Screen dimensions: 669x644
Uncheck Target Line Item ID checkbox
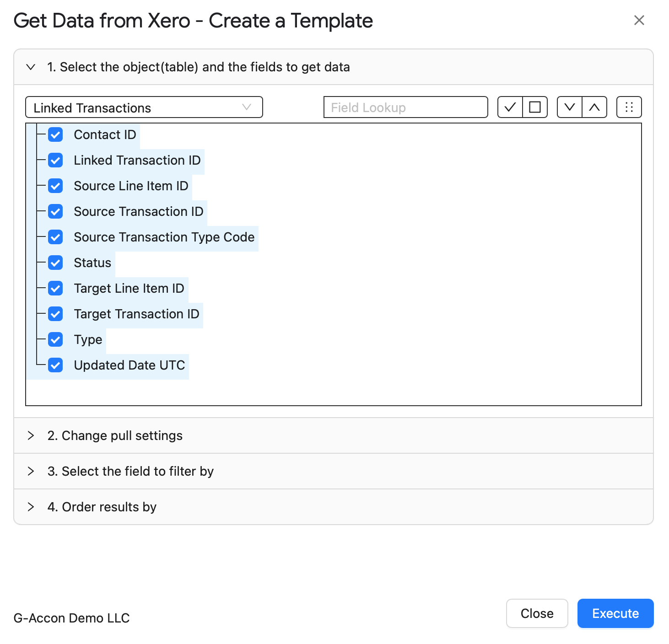click(55, 288)
